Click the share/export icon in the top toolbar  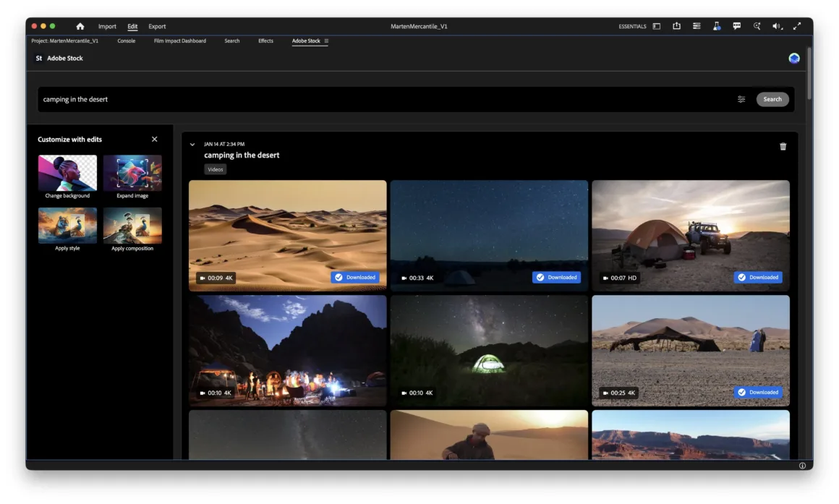pyautogui.click(x=676, y=26)
